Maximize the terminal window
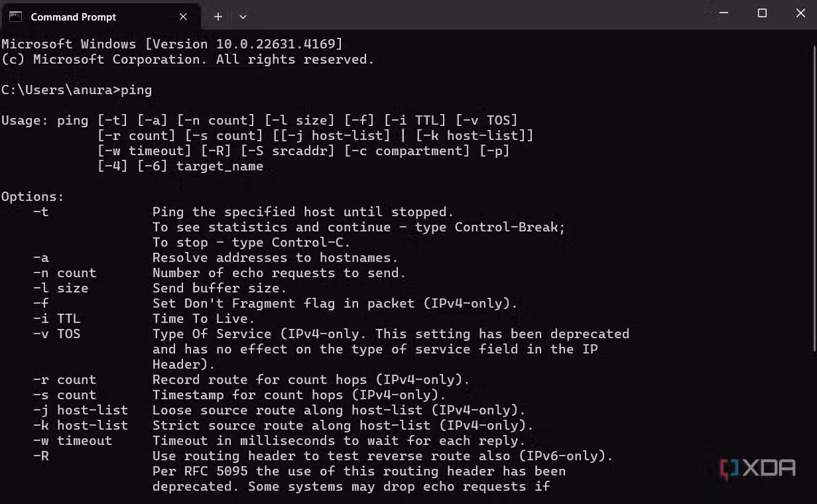Image resolution: width=817 pixels, height=504 pixels. (762, 13)
